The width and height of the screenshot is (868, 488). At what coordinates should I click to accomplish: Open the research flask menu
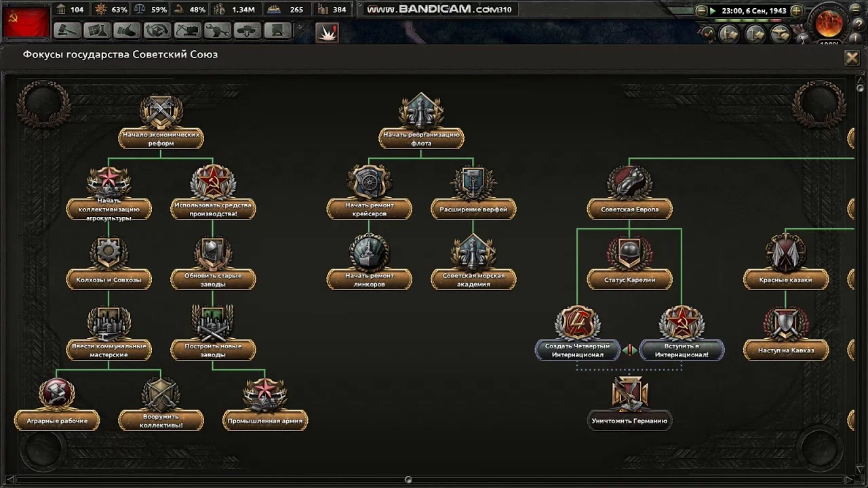tap(97, 30)
